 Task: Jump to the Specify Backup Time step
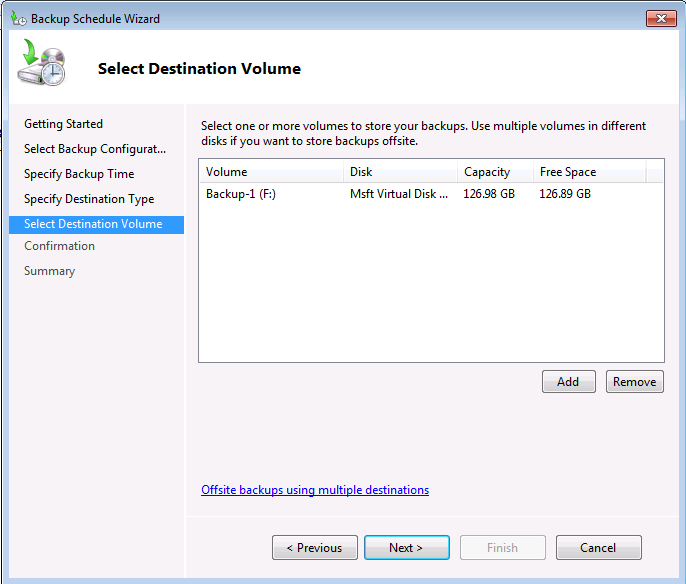[79, 174]
